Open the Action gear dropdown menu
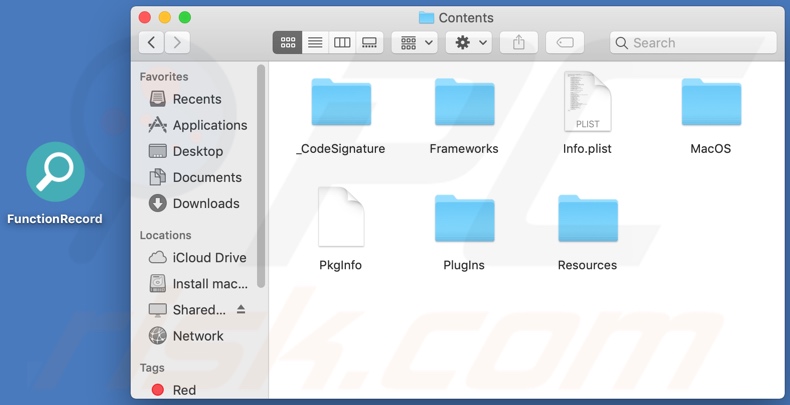Viewport: 790px width, 405px height. tap(471, 43)
